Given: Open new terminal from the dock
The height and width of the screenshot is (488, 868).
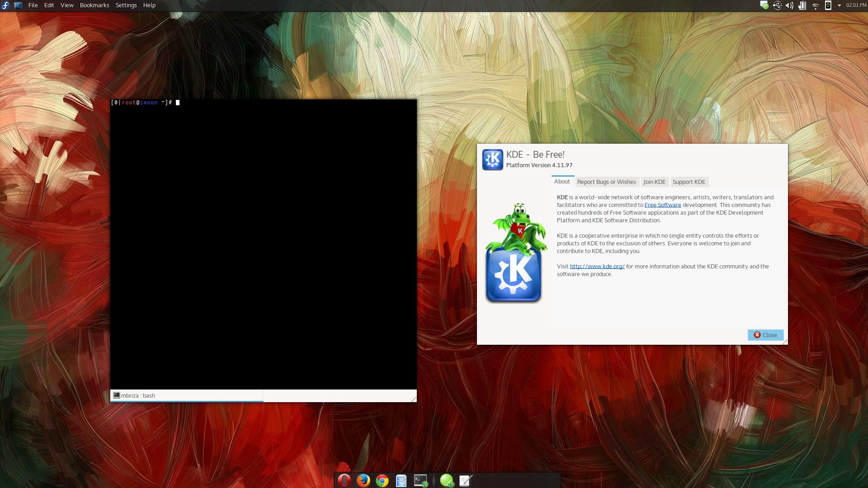Looking at the screenshot, I should (x=420, y=480).
